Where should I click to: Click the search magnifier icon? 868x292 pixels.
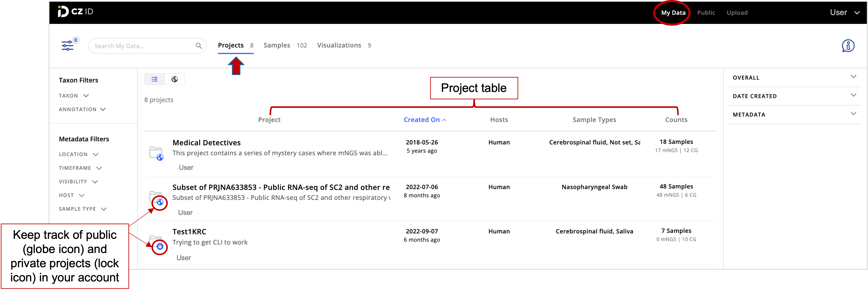click(x=199, y=46)
